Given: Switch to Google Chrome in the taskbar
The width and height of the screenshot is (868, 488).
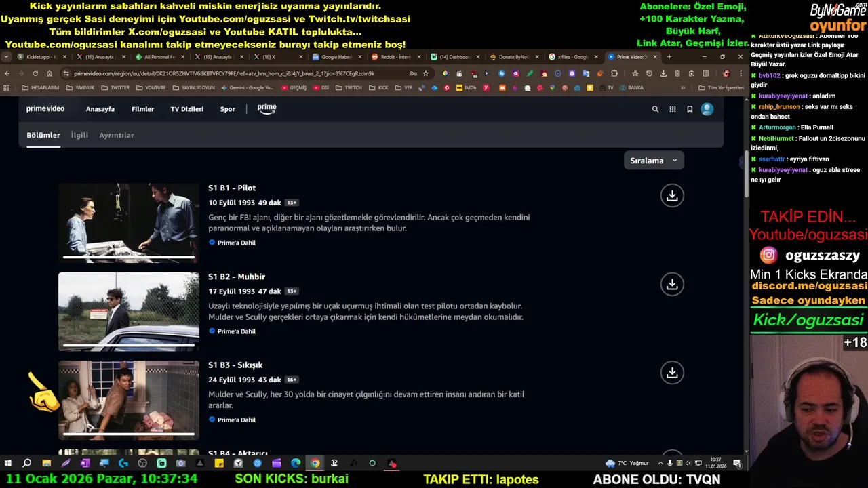Looking at the screenshot, I should [x=315, y=464].
